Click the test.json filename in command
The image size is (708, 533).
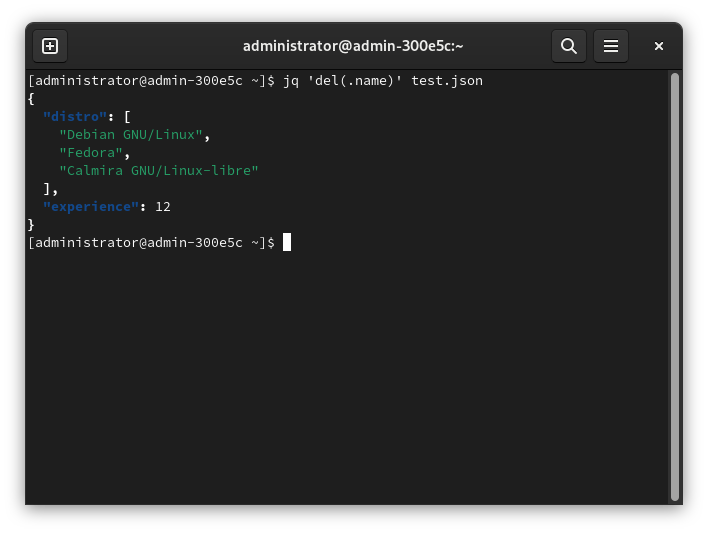[x=447, y=80]
